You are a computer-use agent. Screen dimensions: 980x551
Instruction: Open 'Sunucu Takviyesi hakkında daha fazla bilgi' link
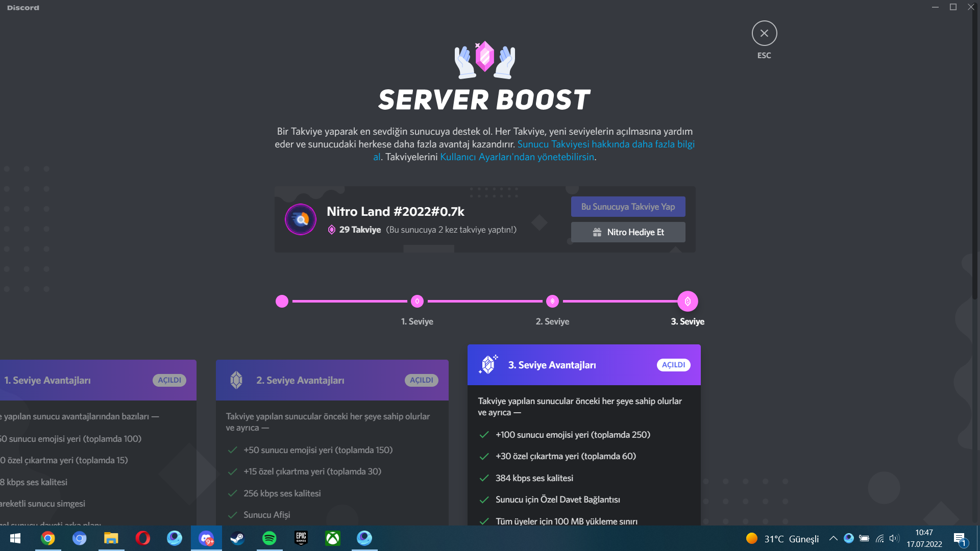click(605, 144)
